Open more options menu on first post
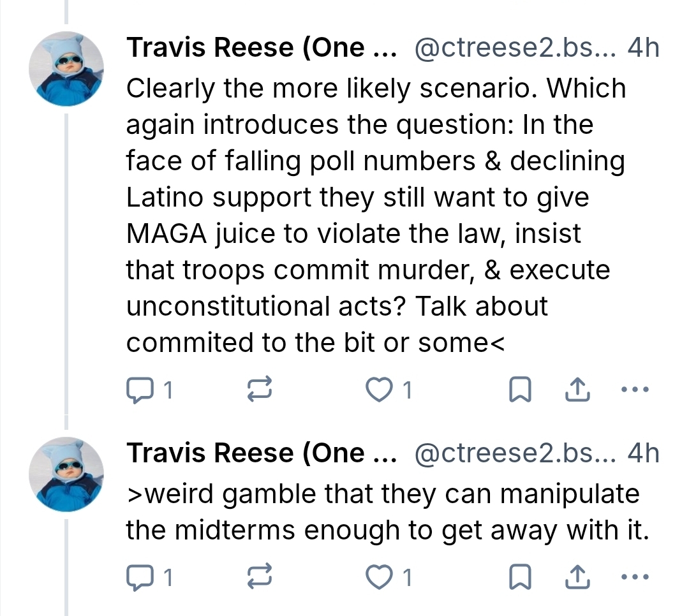Screen dimensions: 689x616 click(x=635, y=389)
